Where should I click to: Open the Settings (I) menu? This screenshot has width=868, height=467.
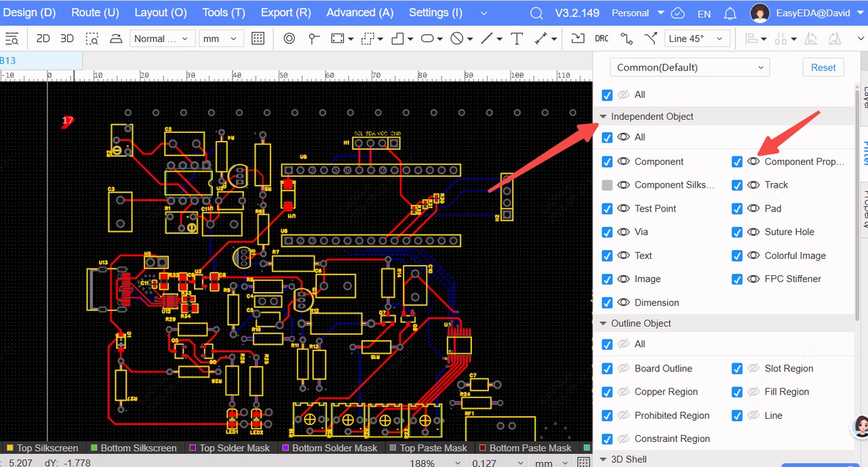tap(436, 13)
